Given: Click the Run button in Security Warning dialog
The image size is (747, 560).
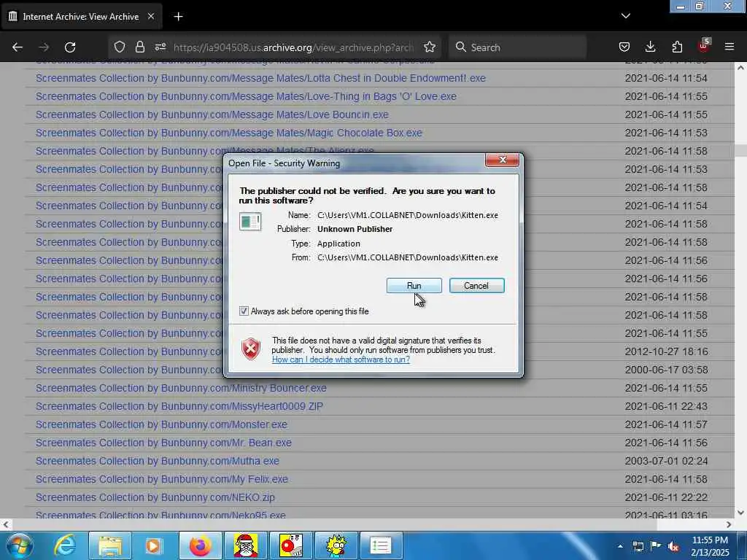Looking at the screenshot, I should pos(414,285).
